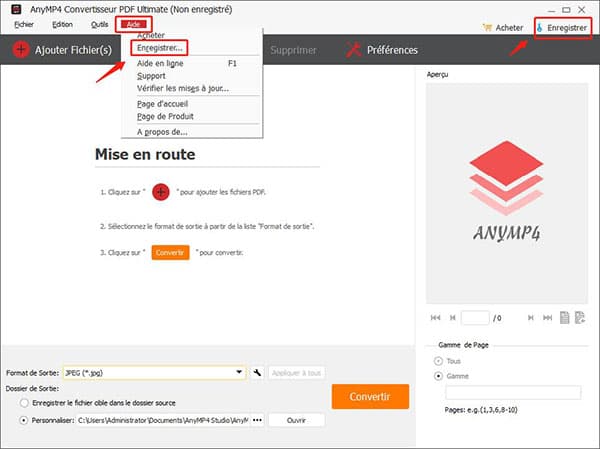Open Préférences via the wrench icon
Image resolution: width=600 pixels, height=449 pixels.
click(x=353, y=49)
